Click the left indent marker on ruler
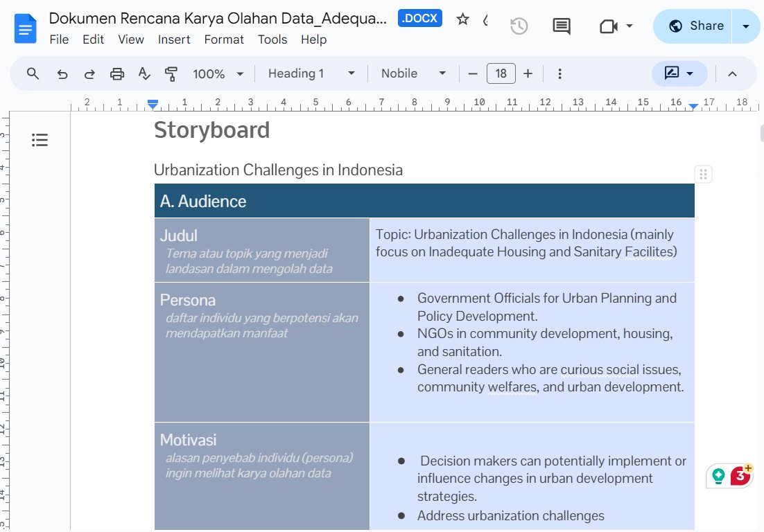Screen dimensions: 764x532 [x=153, y=104]
